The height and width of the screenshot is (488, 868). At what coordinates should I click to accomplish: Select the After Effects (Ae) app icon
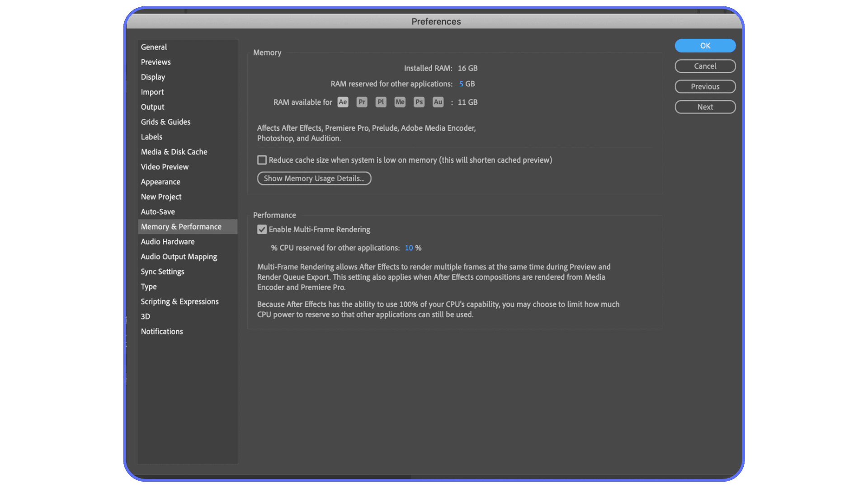click(343, 102)
